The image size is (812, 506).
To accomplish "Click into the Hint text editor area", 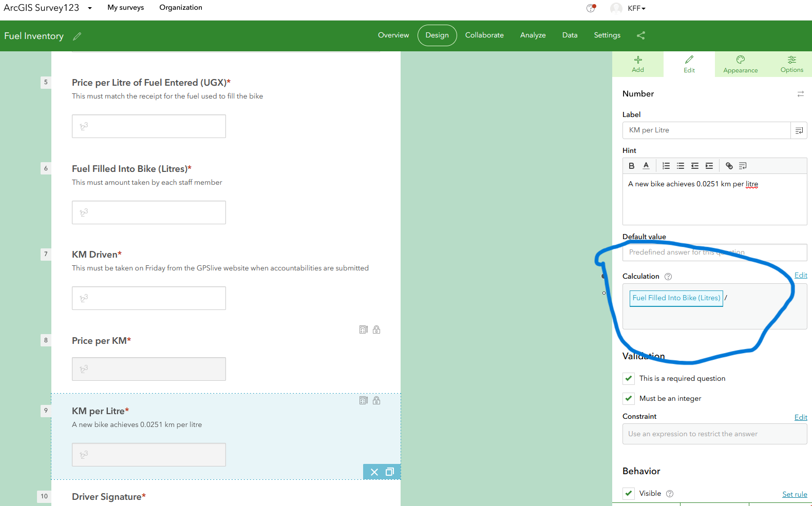I will pyautogui.click(x=714, y=200).
